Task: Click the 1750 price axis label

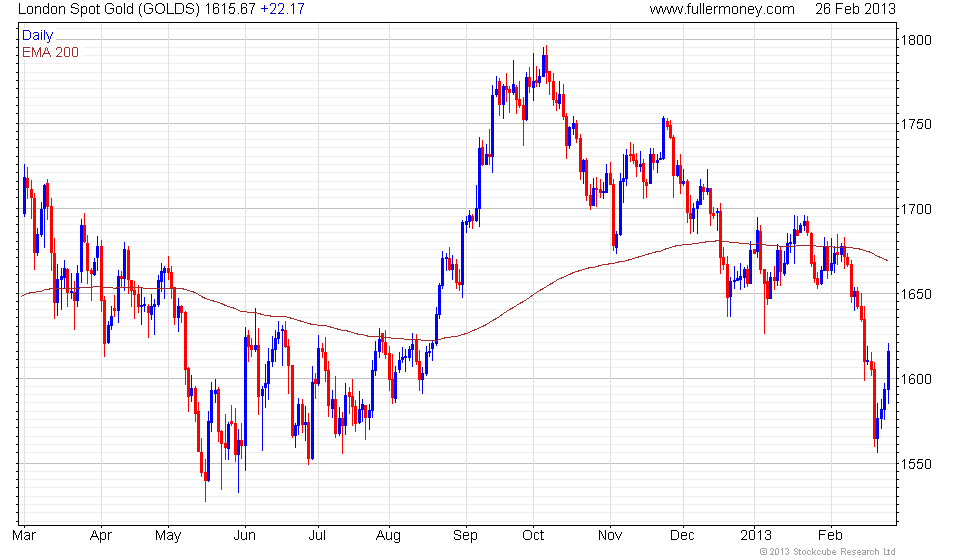Action: [x=916, y=124]
